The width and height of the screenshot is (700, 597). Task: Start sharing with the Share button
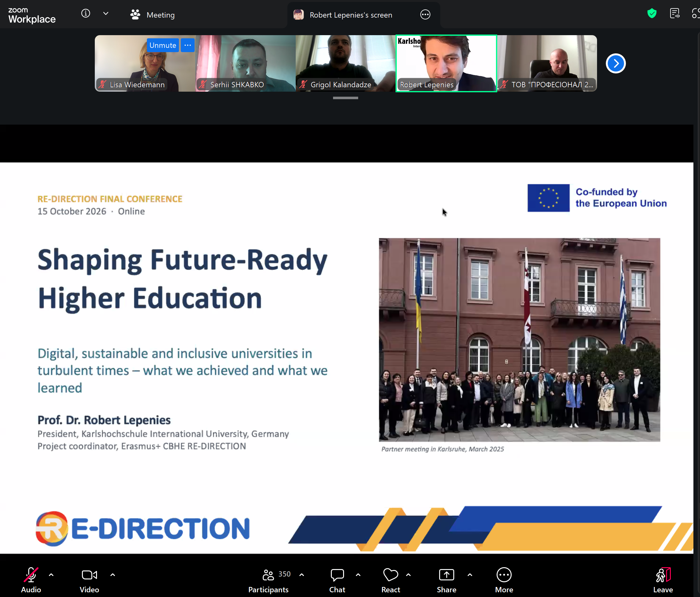click(x=446, y=580)
